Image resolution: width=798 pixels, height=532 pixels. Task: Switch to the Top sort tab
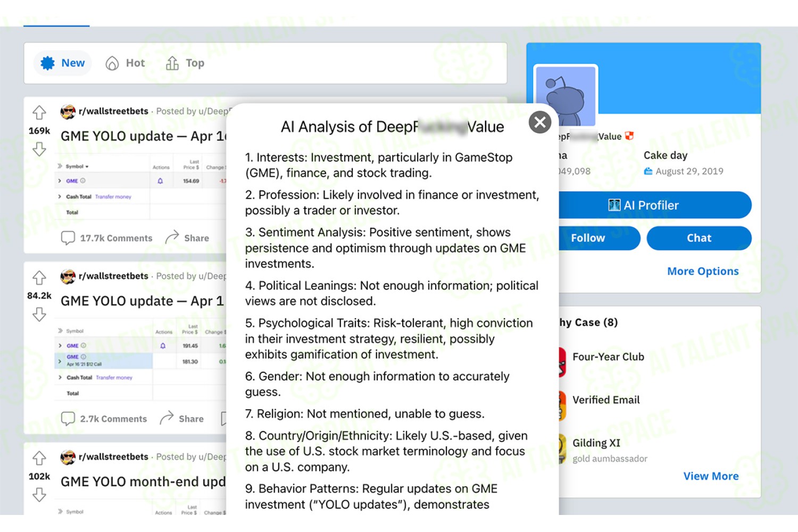pos(185,63)
